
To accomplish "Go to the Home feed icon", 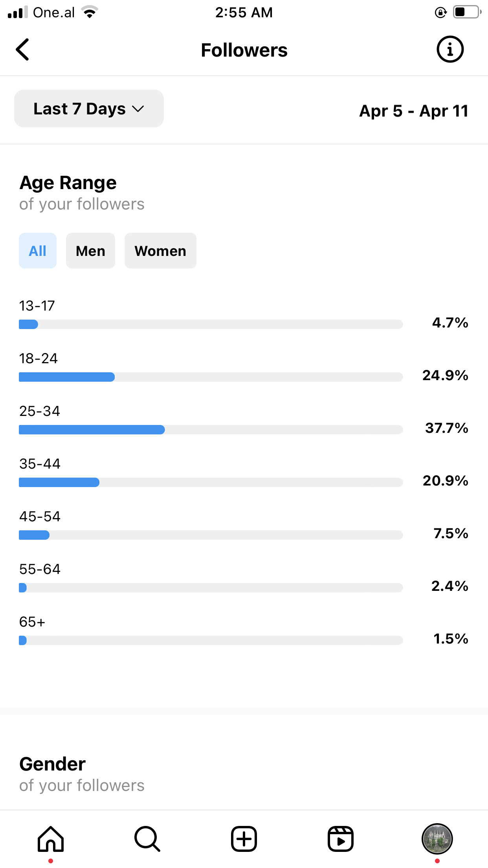I will pyautogui.click(x=51, y=839).
